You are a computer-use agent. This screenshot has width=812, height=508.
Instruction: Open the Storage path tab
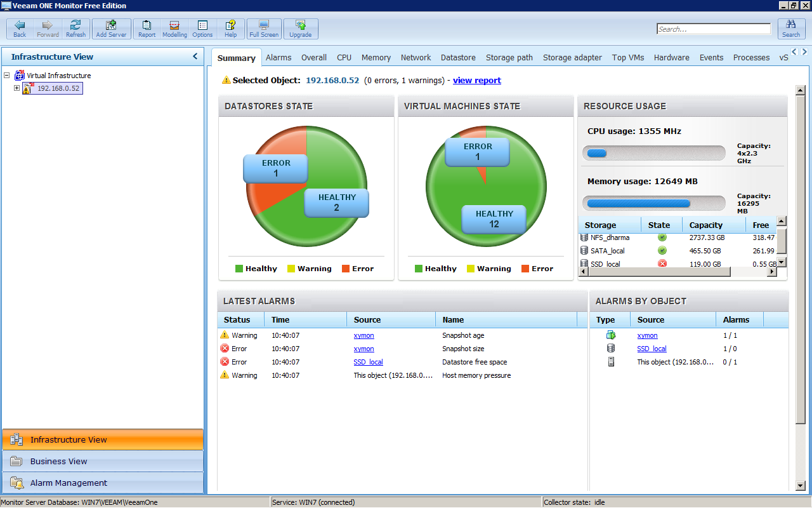point(509,58)
